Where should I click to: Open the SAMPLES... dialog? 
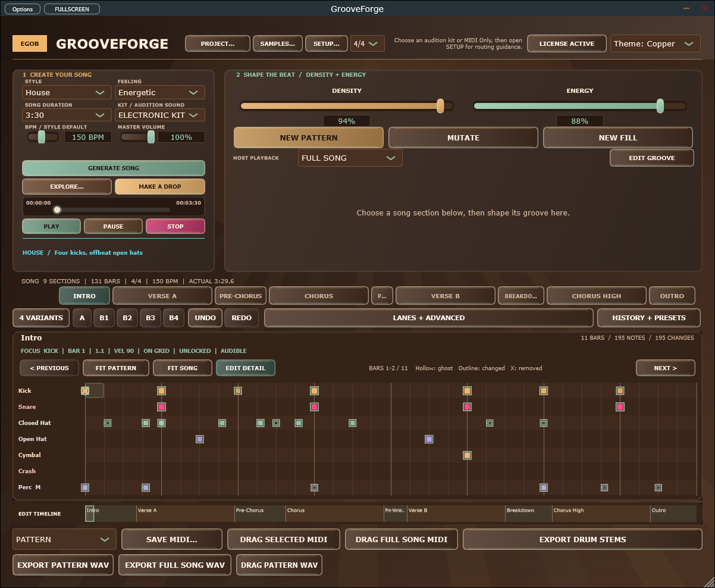tap(278, 43)
